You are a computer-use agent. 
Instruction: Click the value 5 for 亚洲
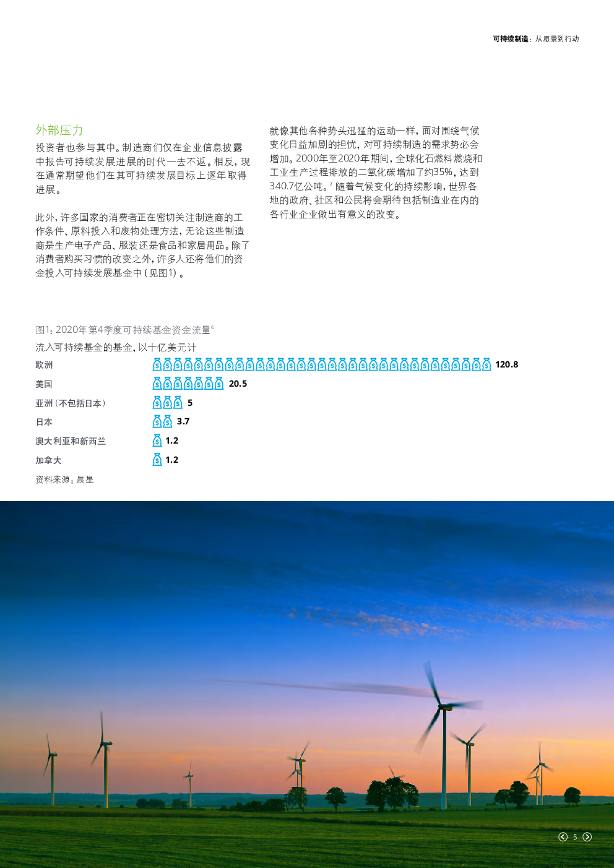pyautogui.click(x=190, y=403)
